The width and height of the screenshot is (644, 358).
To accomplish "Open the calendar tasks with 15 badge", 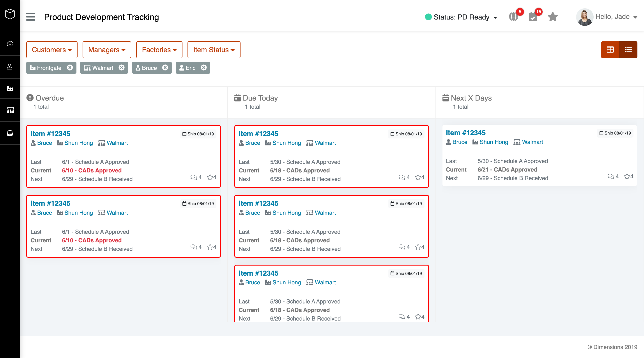I will tap(533, 17).
